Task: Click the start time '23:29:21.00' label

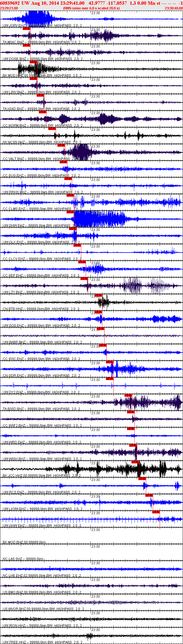Action: point(9,8)
